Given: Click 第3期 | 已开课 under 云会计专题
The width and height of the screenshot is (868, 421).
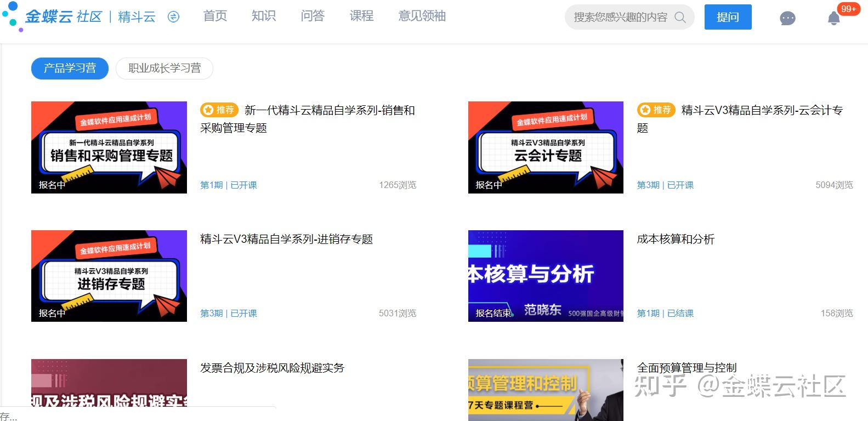Looking at the screenshot, I should pyautogui.click(x=665, y=185).
